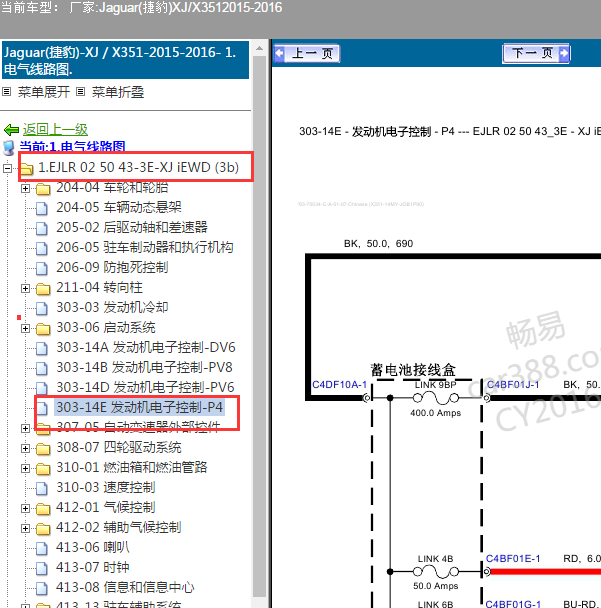Expand the 308-07 四轮驱动系统 node

[25, 449]
